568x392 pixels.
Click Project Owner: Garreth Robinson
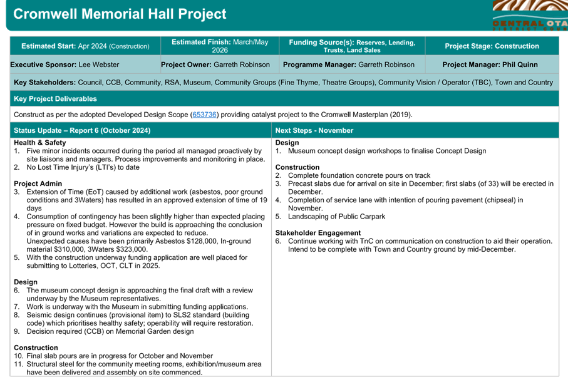tap(215, 64)
